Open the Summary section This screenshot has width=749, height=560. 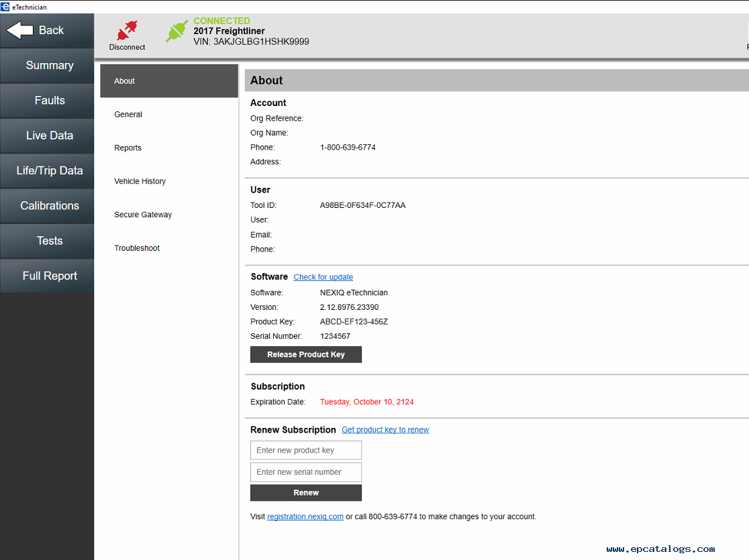coord(47,66)
